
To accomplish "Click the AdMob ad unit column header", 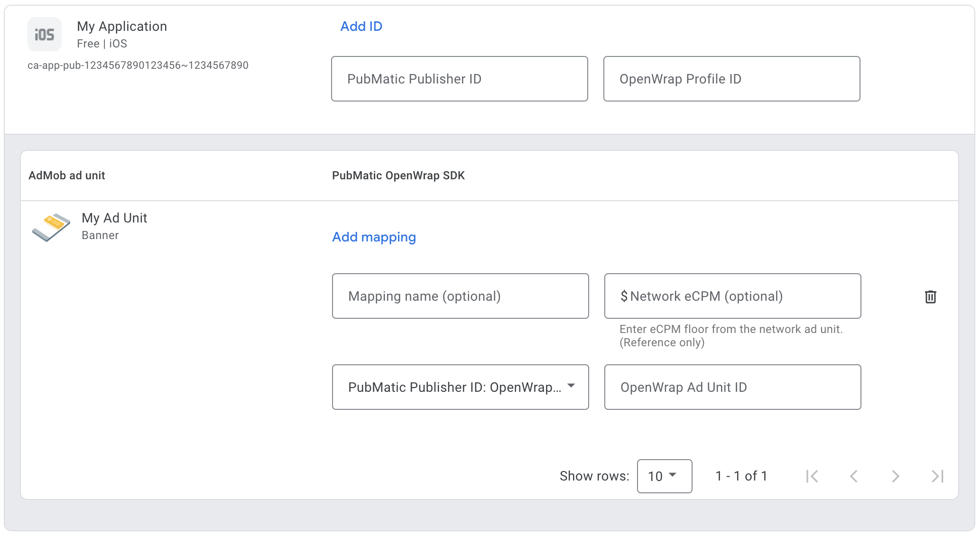I will pos(67,176).
